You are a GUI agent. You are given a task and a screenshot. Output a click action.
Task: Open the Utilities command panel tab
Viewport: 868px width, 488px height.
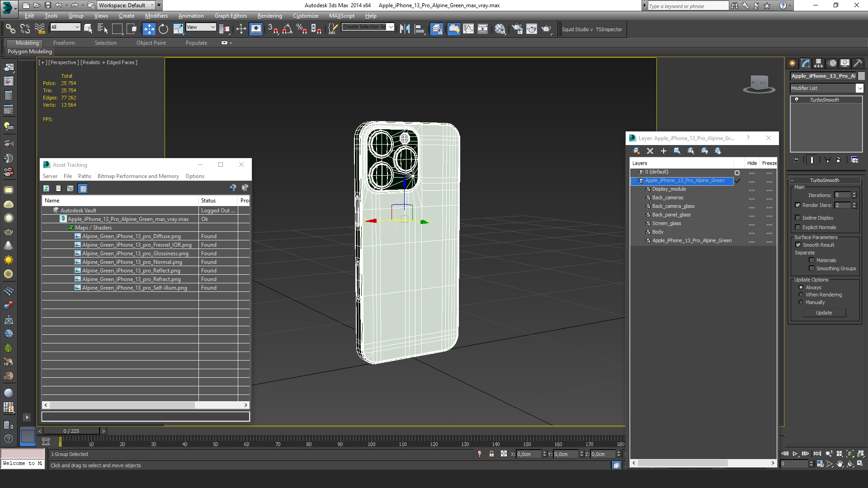858,63
